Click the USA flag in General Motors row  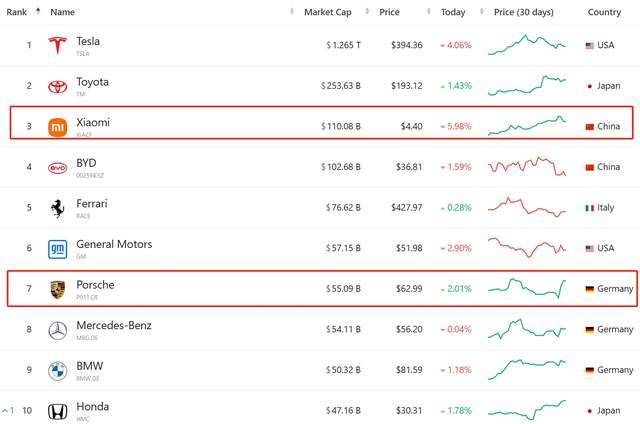(589, 248)
